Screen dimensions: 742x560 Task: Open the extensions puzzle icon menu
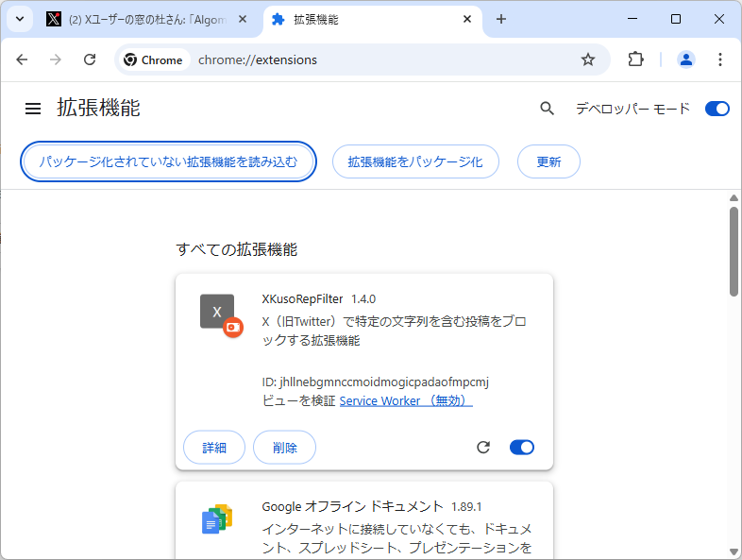coord(635,59)
